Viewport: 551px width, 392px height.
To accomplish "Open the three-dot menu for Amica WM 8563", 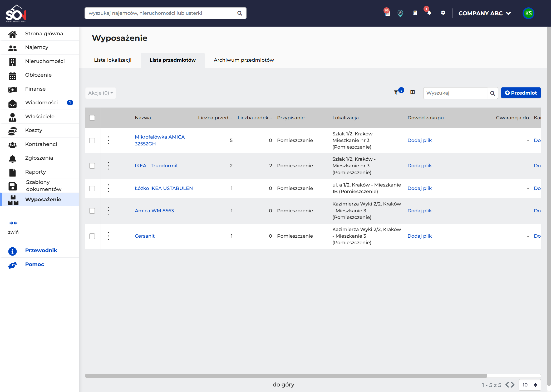I will coord(108,211).
